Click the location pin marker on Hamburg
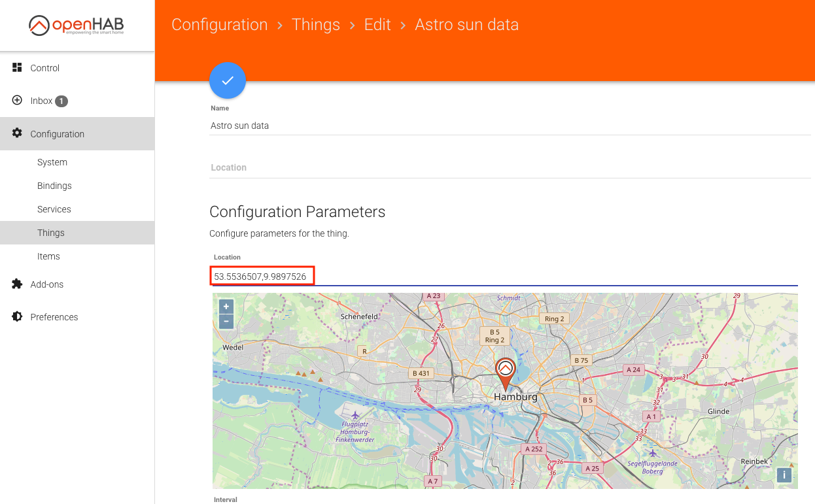815x504 pixels. click(505, 373)
